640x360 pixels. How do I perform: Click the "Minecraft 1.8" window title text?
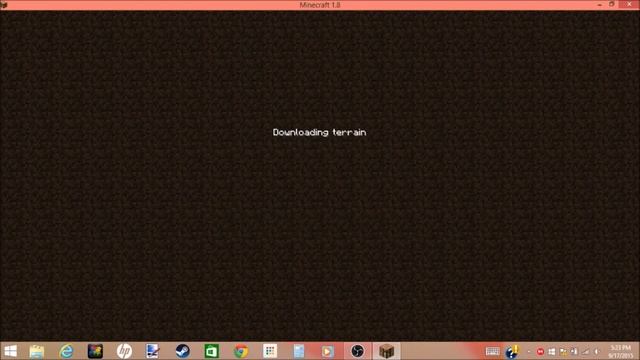click(x=320, y=5)
